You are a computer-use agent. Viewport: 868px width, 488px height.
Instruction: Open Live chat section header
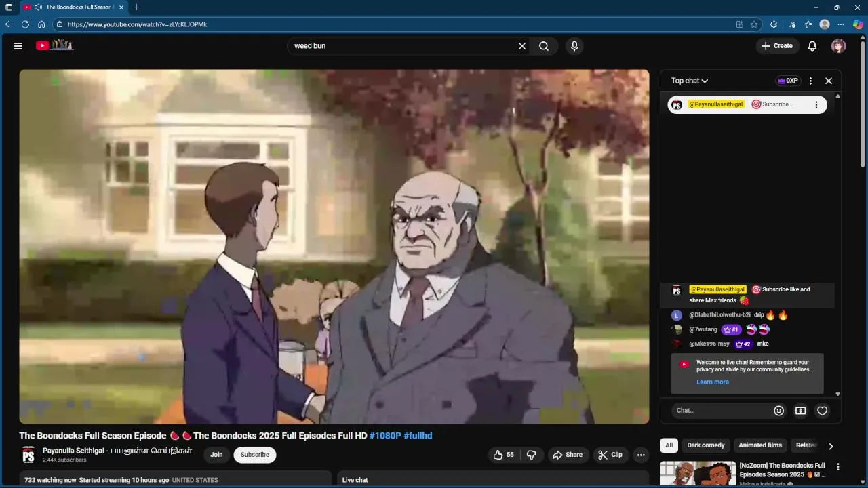(355, 480)
